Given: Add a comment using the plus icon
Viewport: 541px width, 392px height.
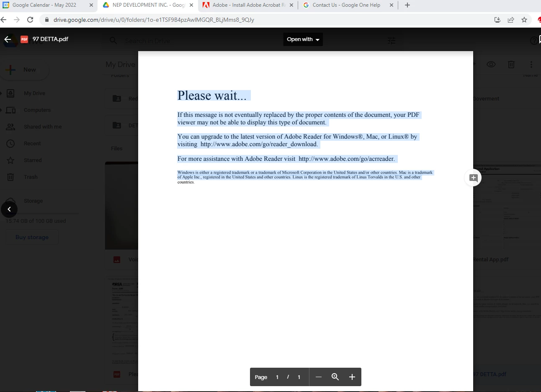Looking at the screenshot, I should point(473,178).
